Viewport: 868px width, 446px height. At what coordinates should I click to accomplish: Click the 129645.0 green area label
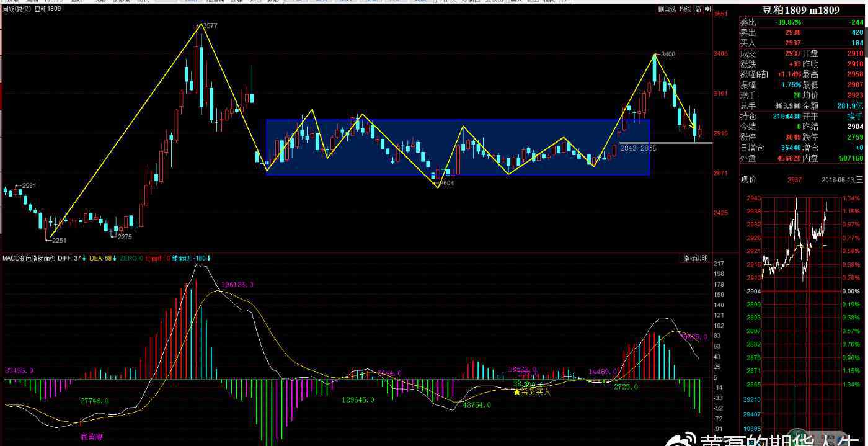[358, 400]
